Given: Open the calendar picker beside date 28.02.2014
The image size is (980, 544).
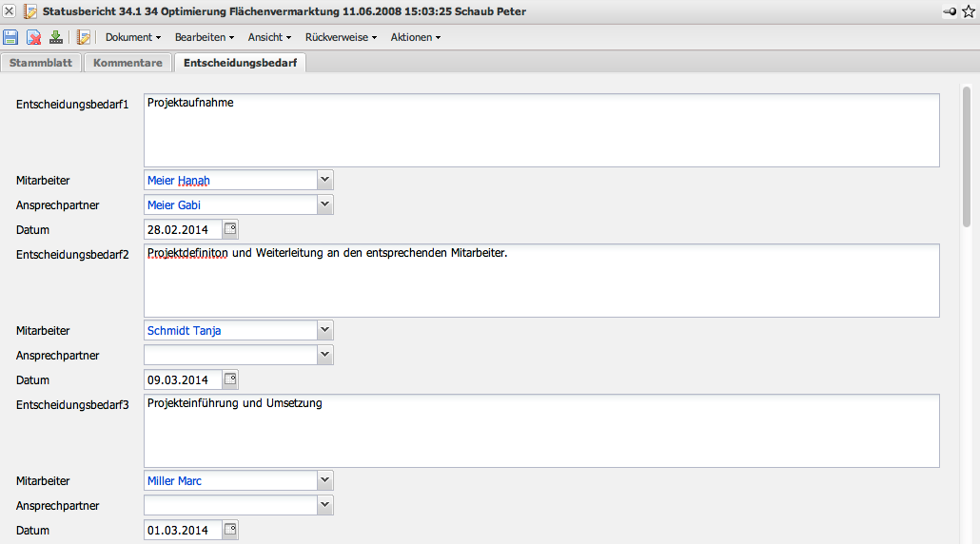Looking at the screenshot, I should (230, 229).
